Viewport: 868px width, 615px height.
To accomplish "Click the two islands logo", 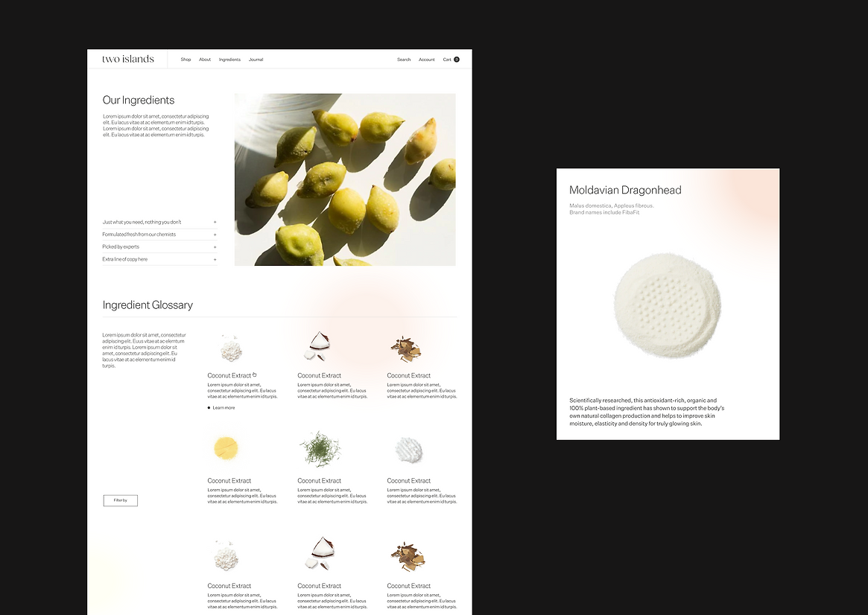I will click(x=128, y=59).
